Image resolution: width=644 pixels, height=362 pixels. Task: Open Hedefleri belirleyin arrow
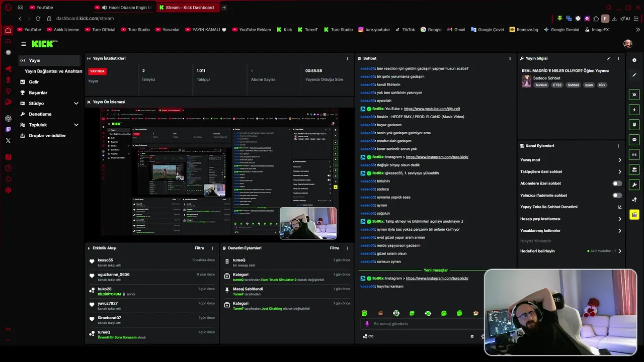click(619, 251)
